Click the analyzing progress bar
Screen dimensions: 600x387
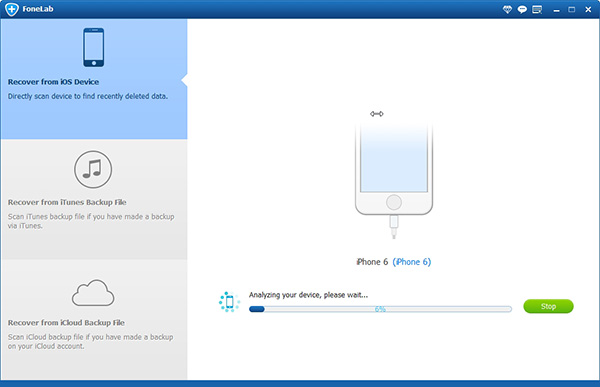pos(380,309)
